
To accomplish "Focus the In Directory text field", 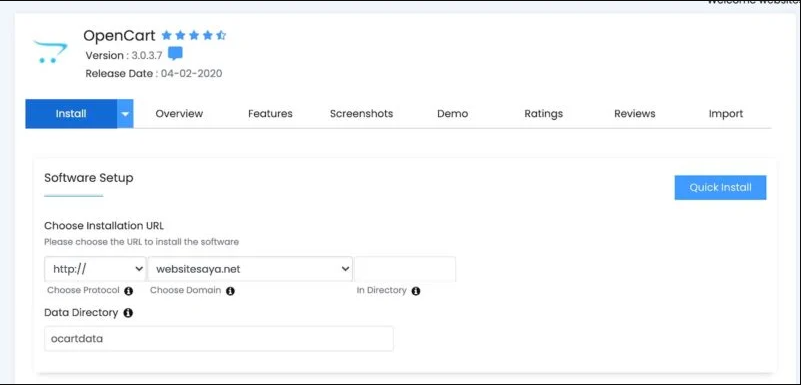I will click(x=405, y=269).
